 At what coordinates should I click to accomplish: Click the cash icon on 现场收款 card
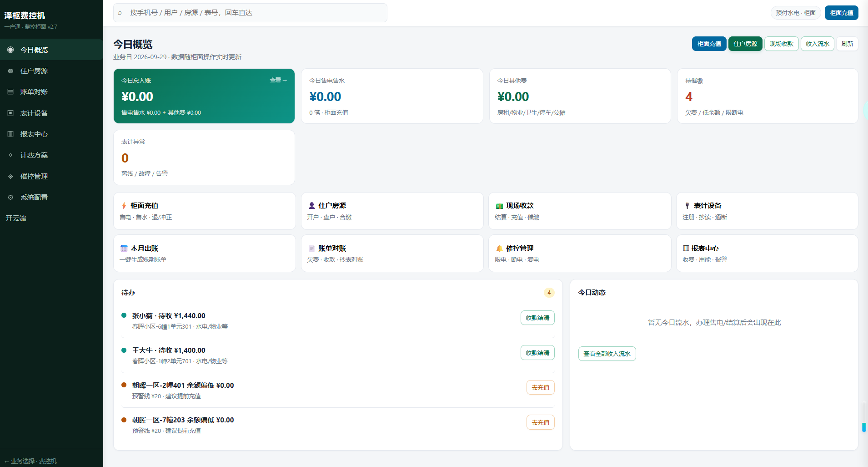(499, 206)
